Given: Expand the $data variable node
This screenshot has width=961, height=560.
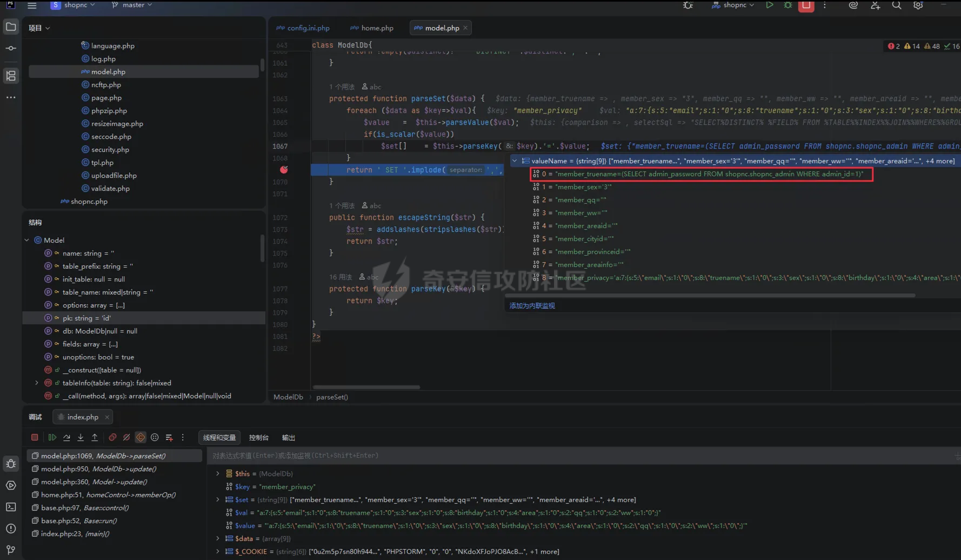Looking at the screenshot, I should pyautogui.click(x=218, y=538).
